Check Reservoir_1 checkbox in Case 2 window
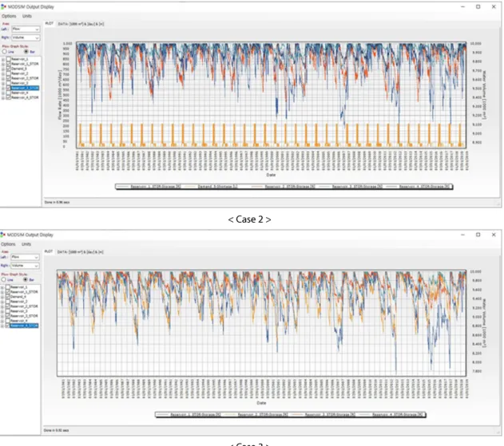Image resolution: width=504 pixels, height=446 pixels. pos(8,59)
